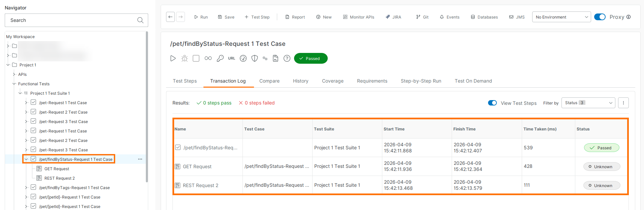Click the JIRA toolbar button

coord(393,17)
